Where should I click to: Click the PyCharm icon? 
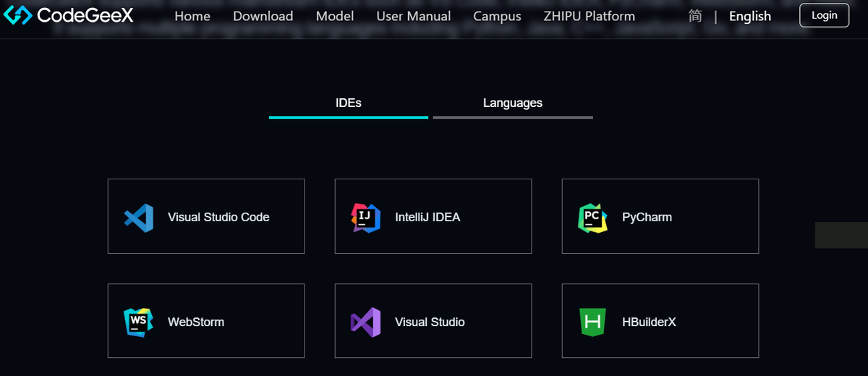[x=592, y=217]
